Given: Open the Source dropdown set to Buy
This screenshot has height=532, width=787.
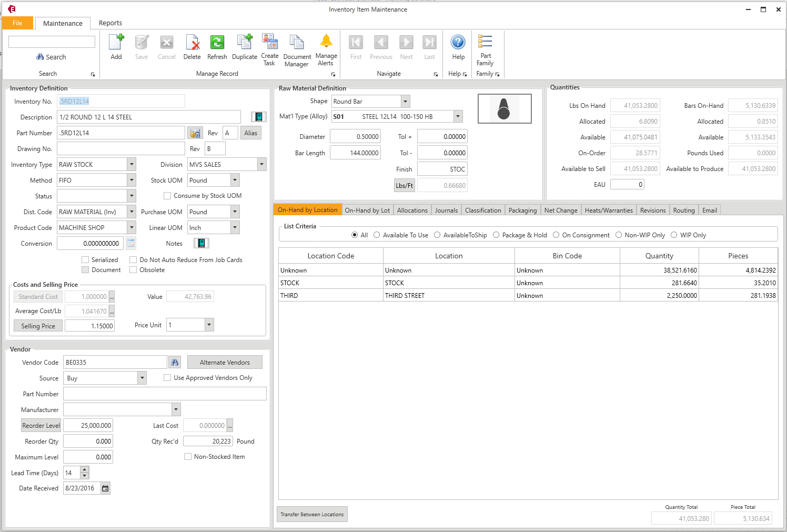Looking at the screenshot, I should tap(142, 378).
